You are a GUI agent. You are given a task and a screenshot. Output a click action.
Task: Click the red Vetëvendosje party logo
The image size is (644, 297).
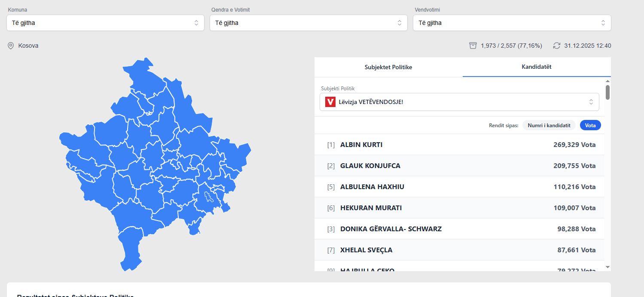[330, 102]
